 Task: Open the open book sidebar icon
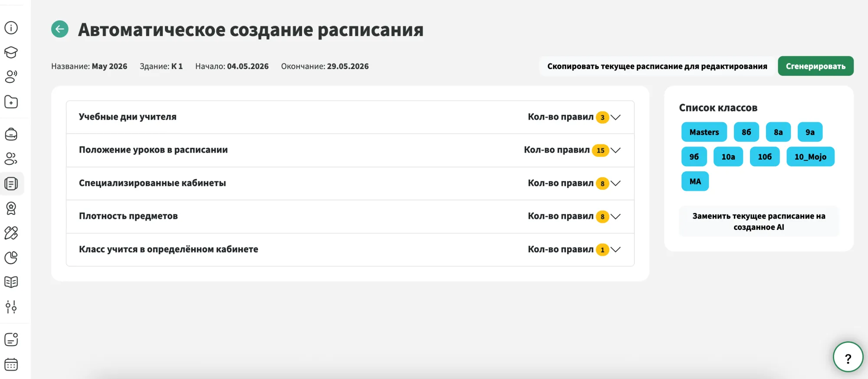(11, 282)
